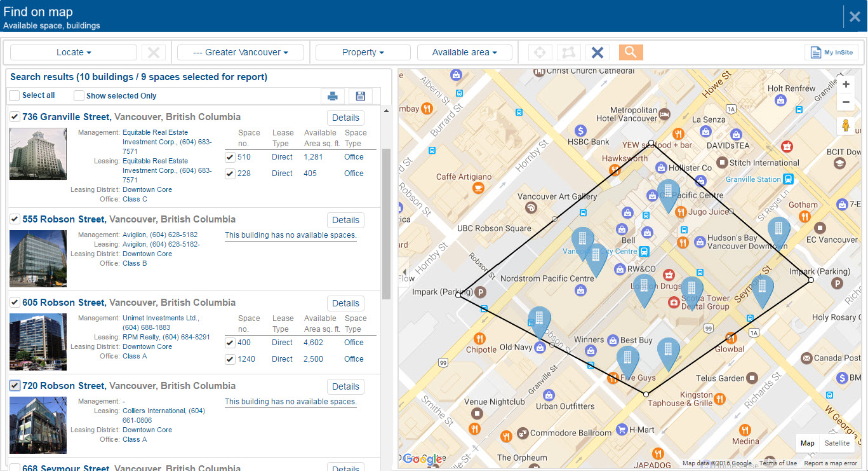Click the scrollbar up arrow
The height and width of the screenshot is (471, 868).
386,111
